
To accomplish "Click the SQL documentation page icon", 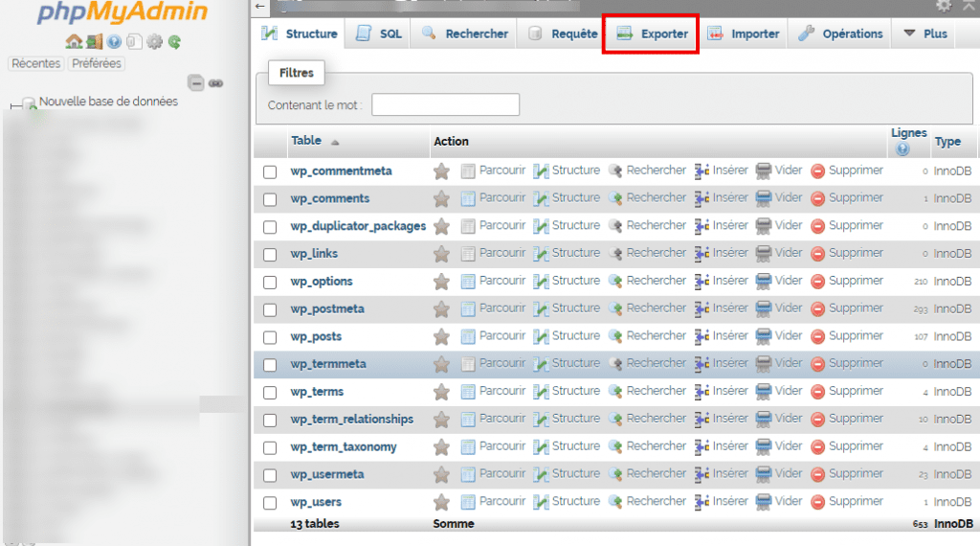I will coord(134,42).
